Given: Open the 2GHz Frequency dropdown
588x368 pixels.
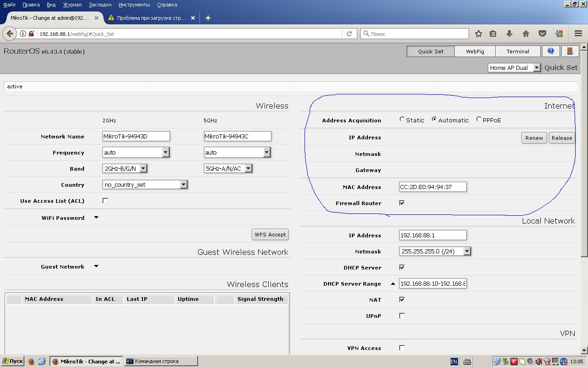Looking at the screenshot, I should (x=136, y=152).
